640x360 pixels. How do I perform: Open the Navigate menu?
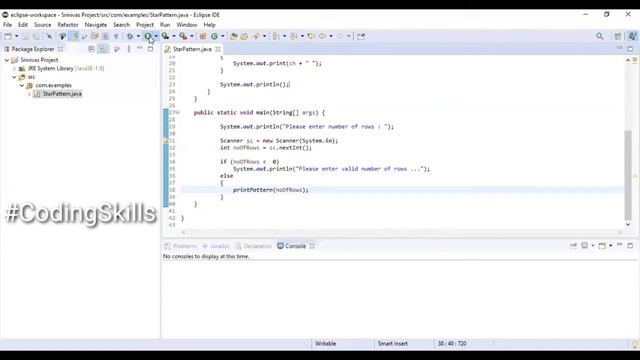click(96, 25)
